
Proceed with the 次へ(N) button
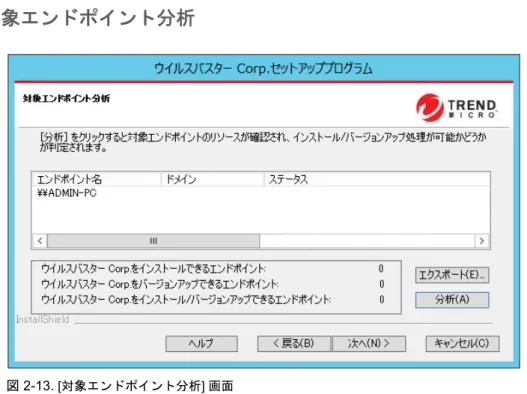369,344
